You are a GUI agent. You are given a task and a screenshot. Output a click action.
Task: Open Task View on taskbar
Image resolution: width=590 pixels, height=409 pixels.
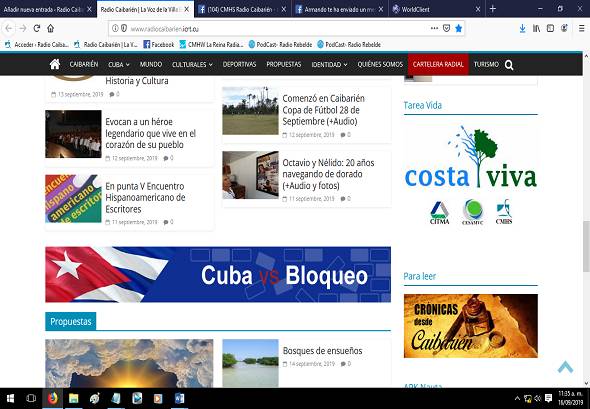pyautogui.click(x=31, y=398)
